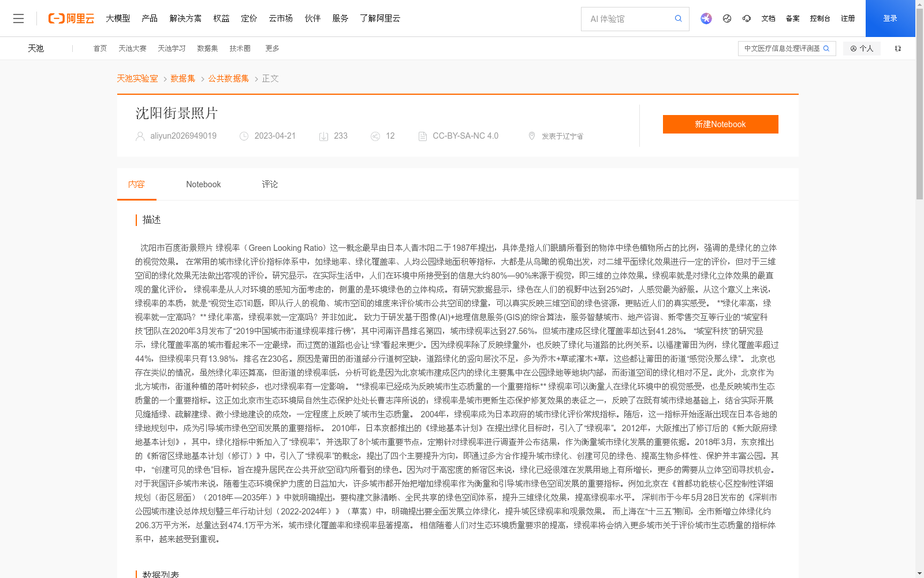Switch to the 评论 tab
The image size is (924, 578).
270,184
